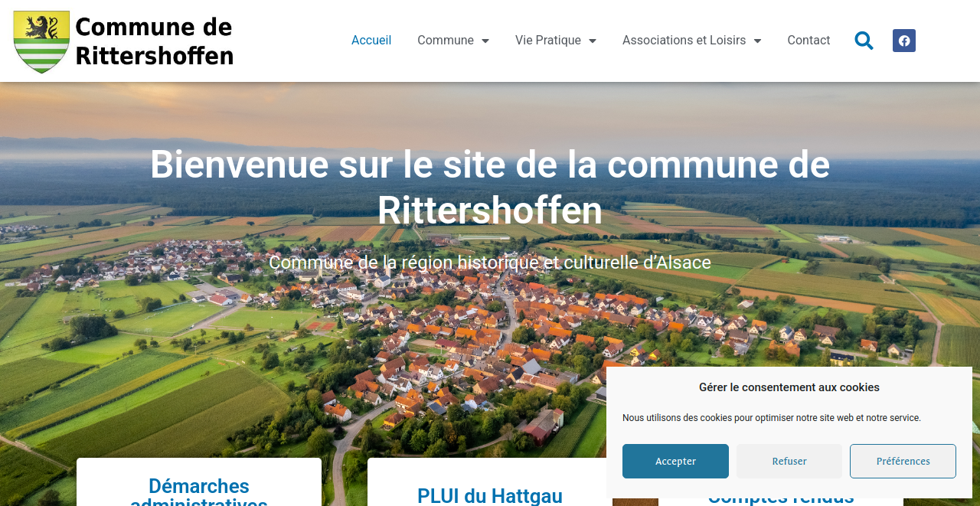Image resolution: width=980 pixels, height=506 pixels.
Task: Open the PLUI du Hattgau card link
Action: [x=490, y=495]
